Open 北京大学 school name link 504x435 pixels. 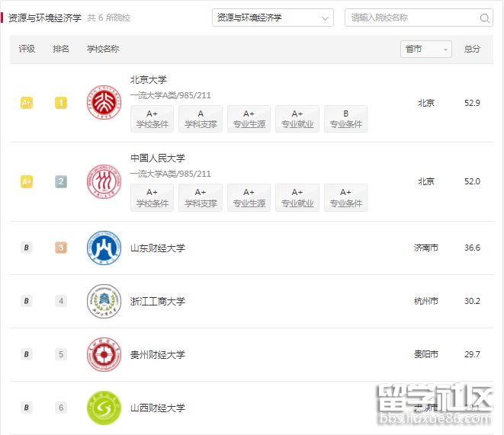tap(149, 80)
